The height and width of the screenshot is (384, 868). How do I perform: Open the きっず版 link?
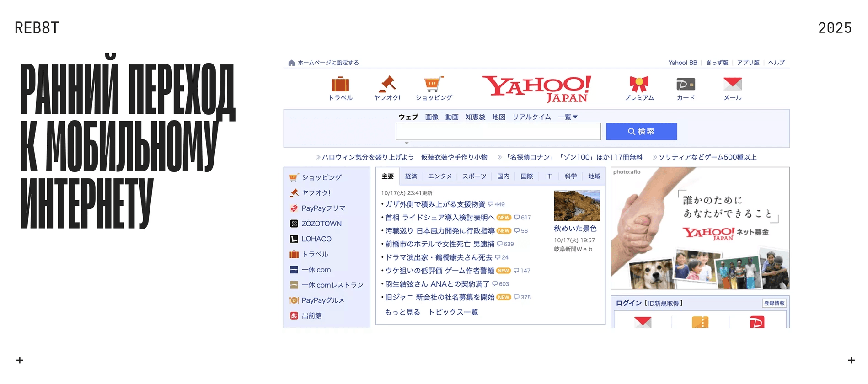tap(717, 63)
